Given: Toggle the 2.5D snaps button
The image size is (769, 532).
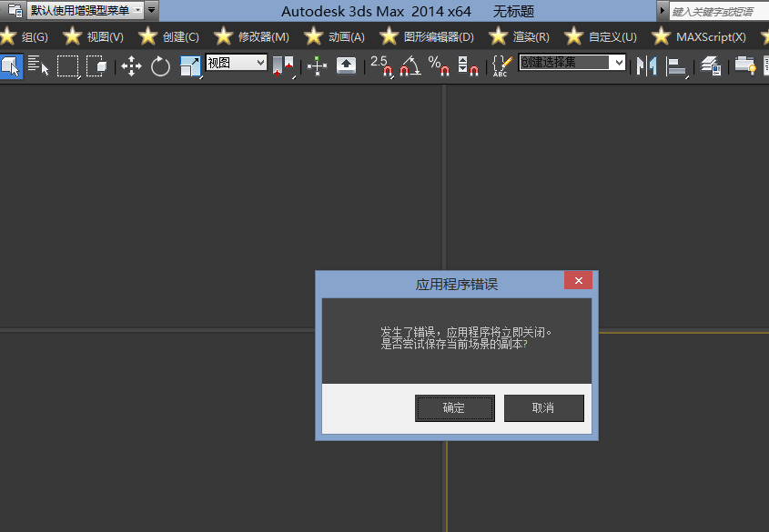Looking at the screenshot, I should 381,65.
